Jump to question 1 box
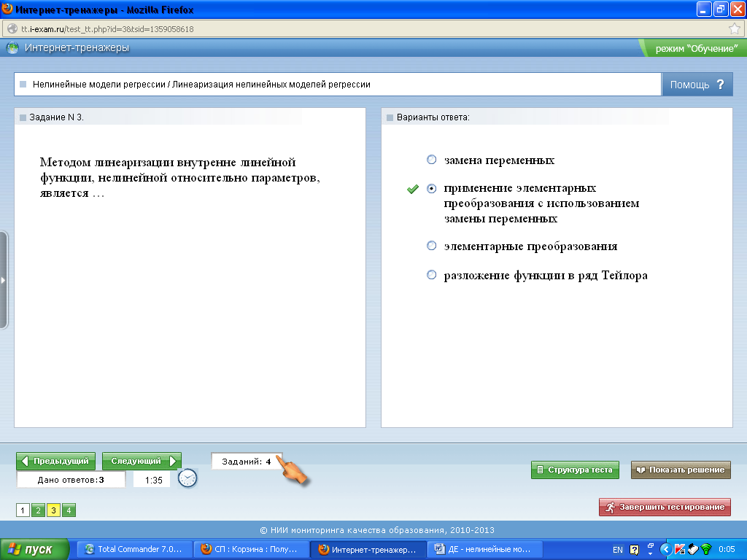This screenshot has height=560, width=747. click(x=23, y=510)
